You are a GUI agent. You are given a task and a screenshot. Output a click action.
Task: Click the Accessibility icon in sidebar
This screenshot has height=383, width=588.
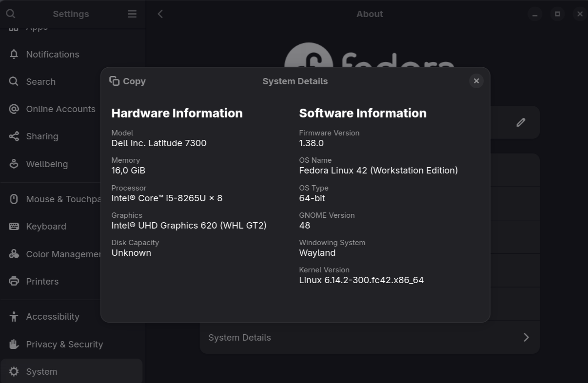(14, 317)
